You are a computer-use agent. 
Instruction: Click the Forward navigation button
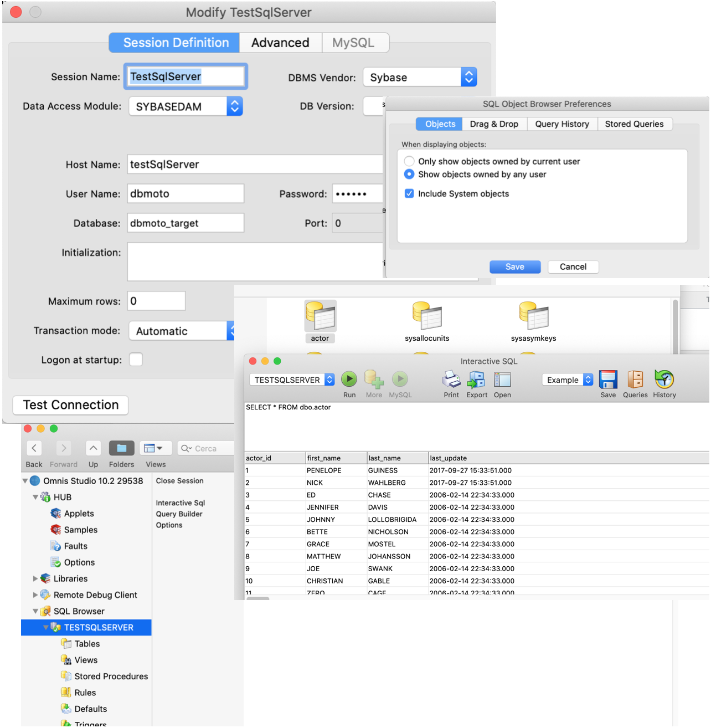64,448
